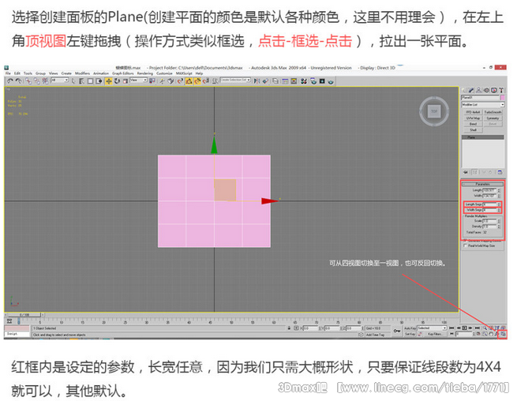Open the Rendering menu
Viewport: 532px width, 401px height.
[145, 73]
